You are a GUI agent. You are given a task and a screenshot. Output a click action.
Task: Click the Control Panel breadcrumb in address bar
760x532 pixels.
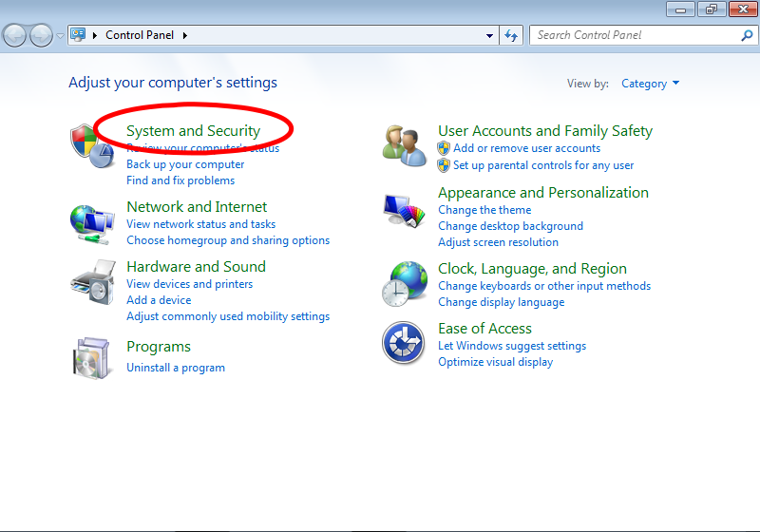pos(140,35)
